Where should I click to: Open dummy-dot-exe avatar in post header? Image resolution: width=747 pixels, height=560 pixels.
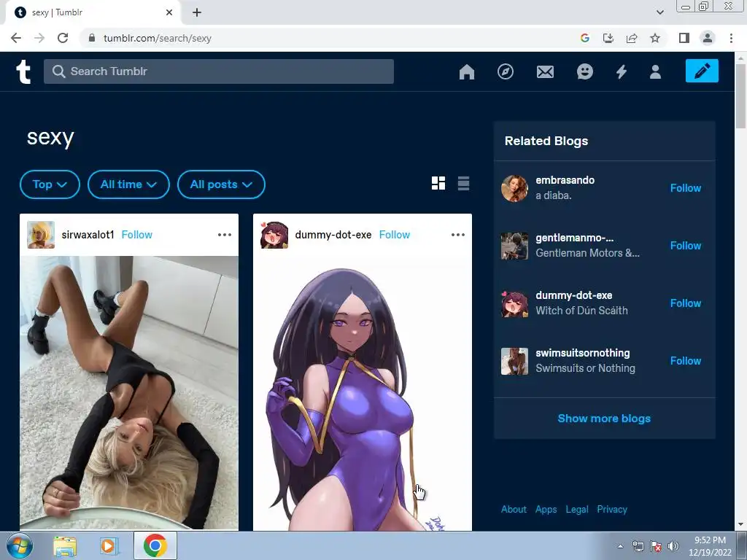pos(274,235)
